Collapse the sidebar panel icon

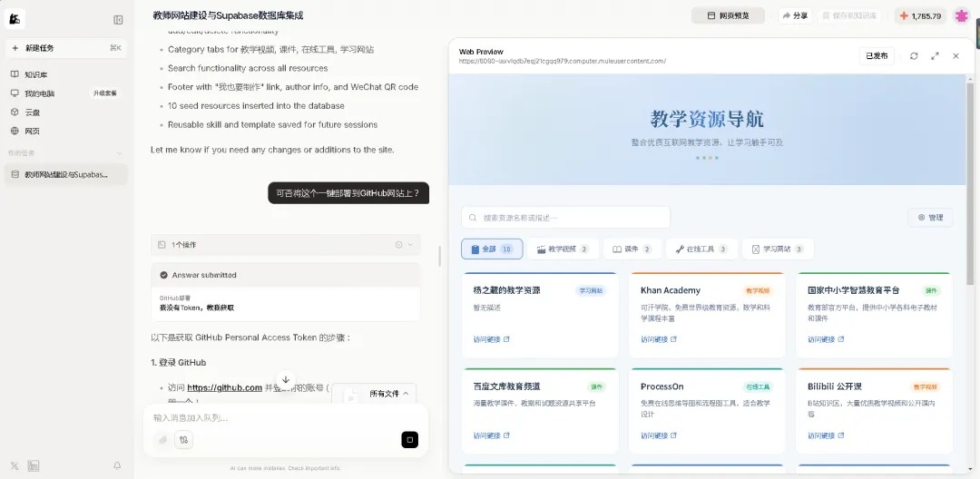click(x=118, y=20)
